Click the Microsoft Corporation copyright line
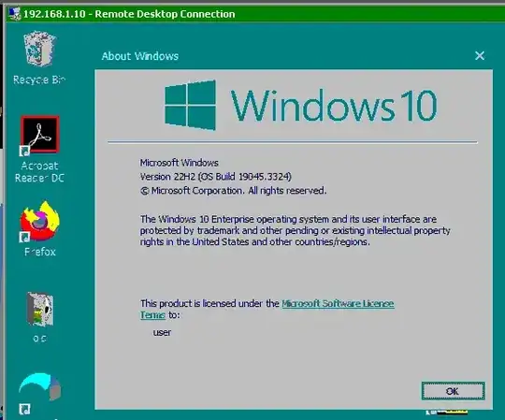 (233, 191)
